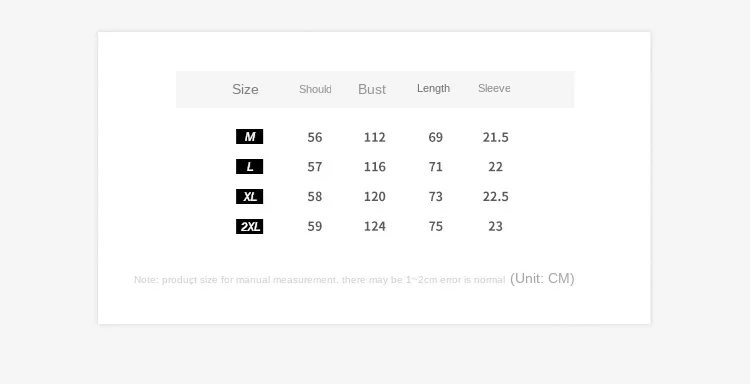Click the Size column header
The width and height of the screenshot is (750, 384).
245,89
